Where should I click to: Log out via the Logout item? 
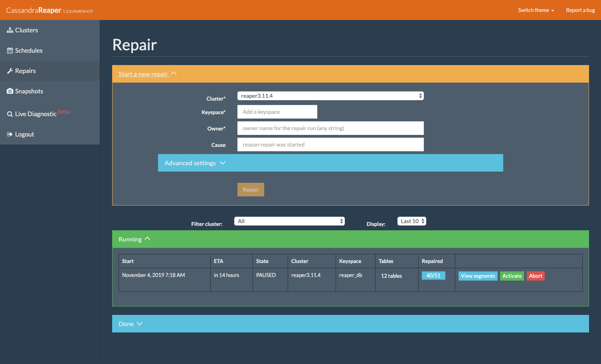50,135
